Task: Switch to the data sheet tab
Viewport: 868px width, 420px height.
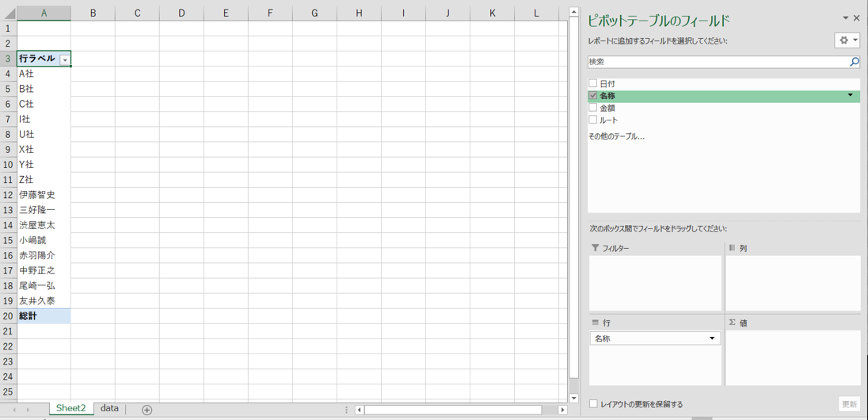Action: [109, 408]
